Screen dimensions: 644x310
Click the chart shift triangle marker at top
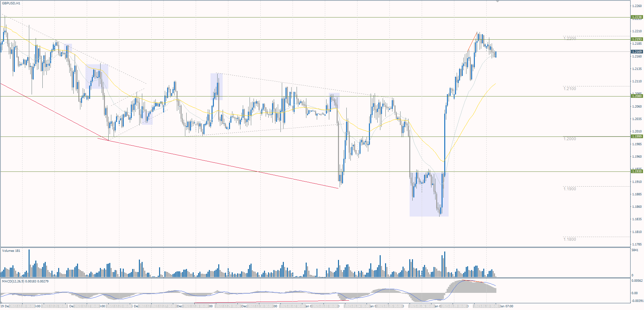pos(498,2)
